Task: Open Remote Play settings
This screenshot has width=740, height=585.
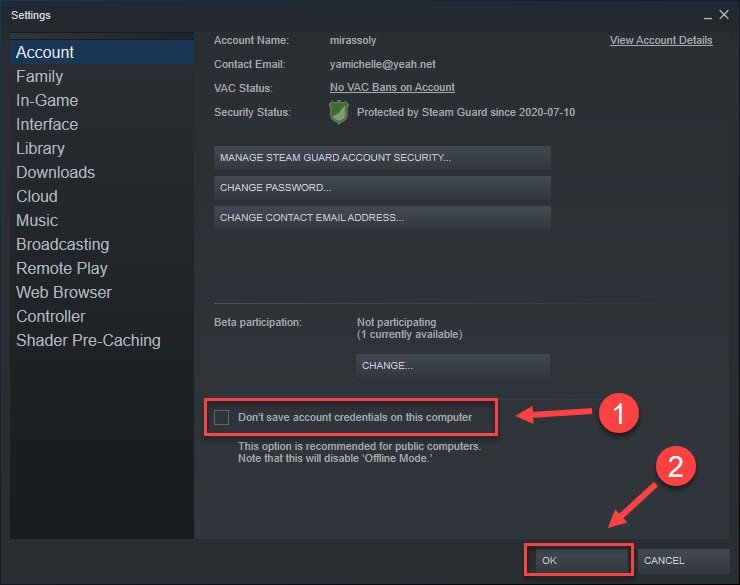Action: [x=61, y=268]
